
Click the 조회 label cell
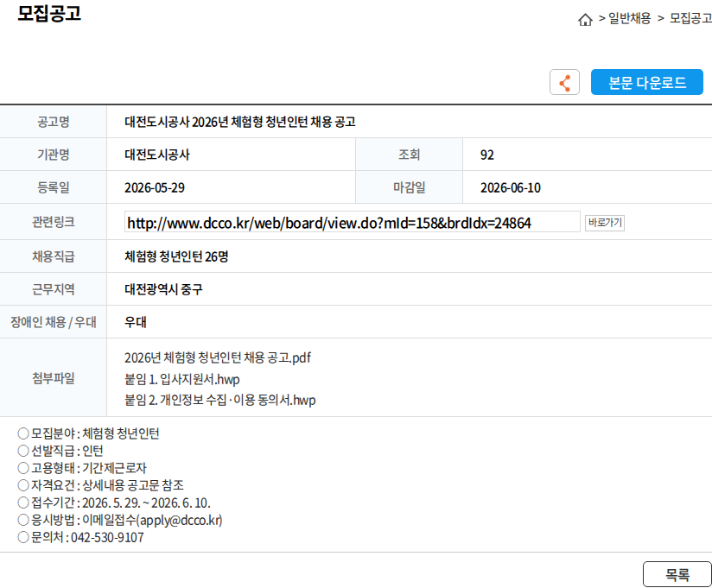[x=409, y=155]
